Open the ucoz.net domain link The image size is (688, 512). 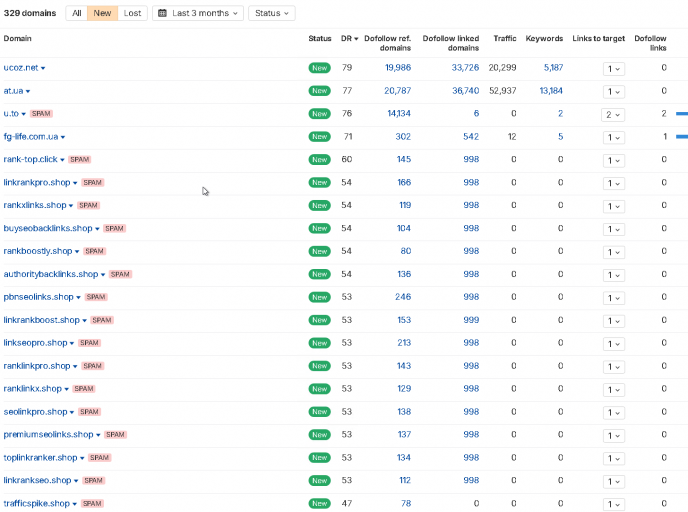click(21, 68)
